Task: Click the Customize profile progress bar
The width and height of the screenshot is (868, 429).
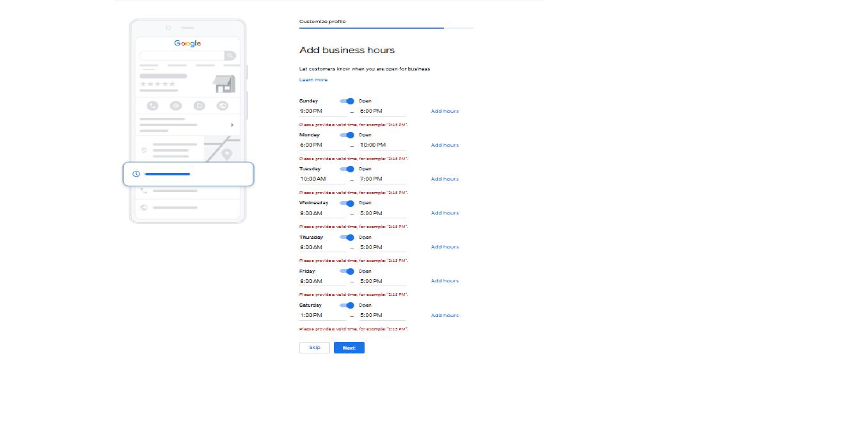Action: [x=386, y=28]
